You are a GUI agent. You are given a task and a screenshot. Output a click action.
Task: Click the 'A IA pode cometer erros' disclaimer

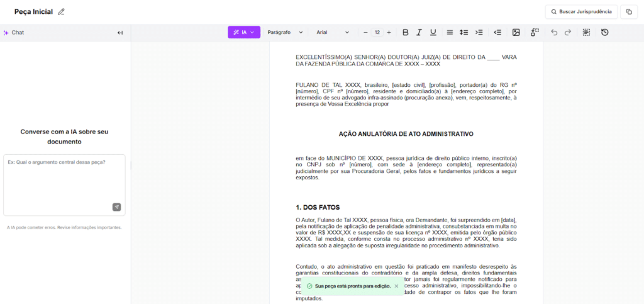(x=64, y=227)
